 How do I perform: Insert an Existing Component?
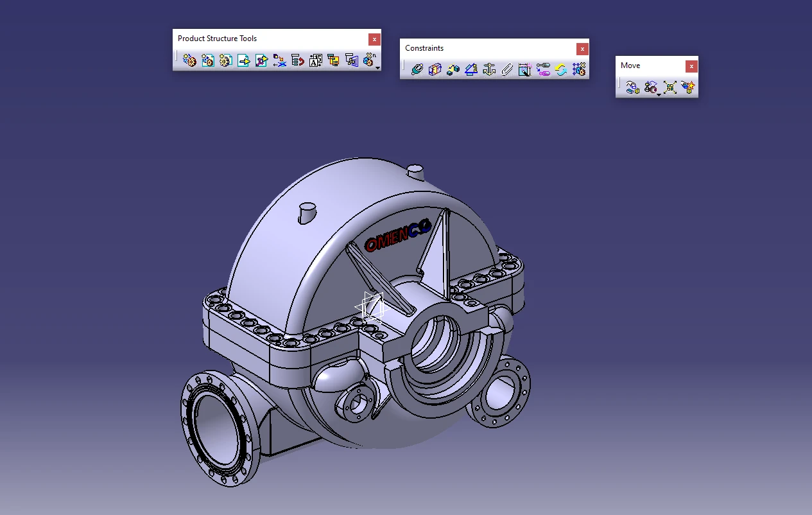click(243, 60)
